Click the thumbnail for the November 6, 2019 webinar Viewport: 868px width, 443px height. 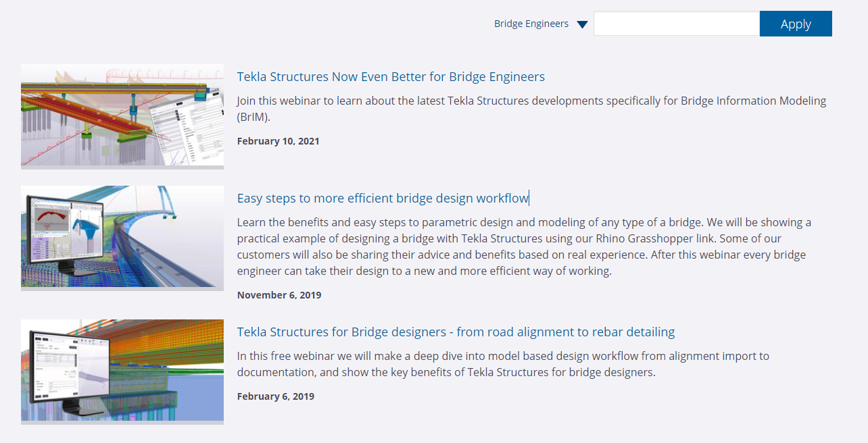(122, 238)
